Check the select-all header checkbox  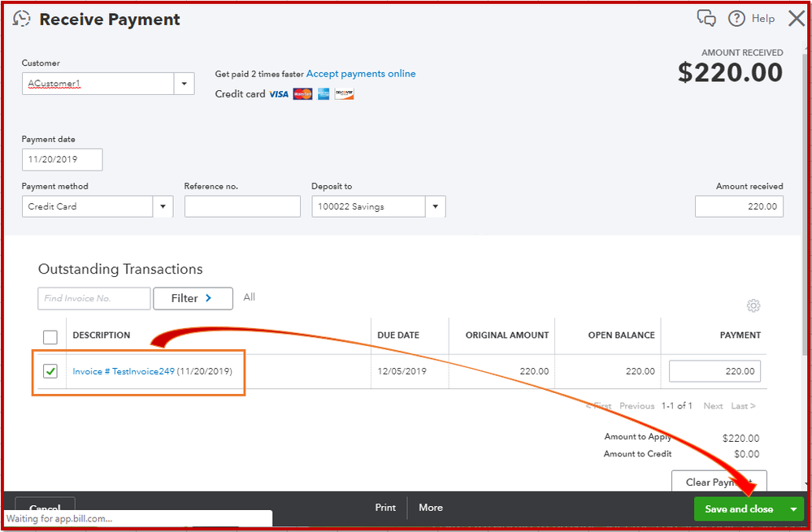point(50,337)
